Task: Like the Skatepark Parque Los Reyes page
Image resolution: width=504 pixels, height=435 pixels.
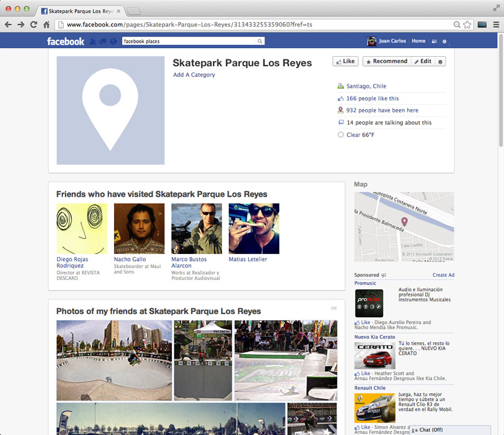Action: coord(345,61)
